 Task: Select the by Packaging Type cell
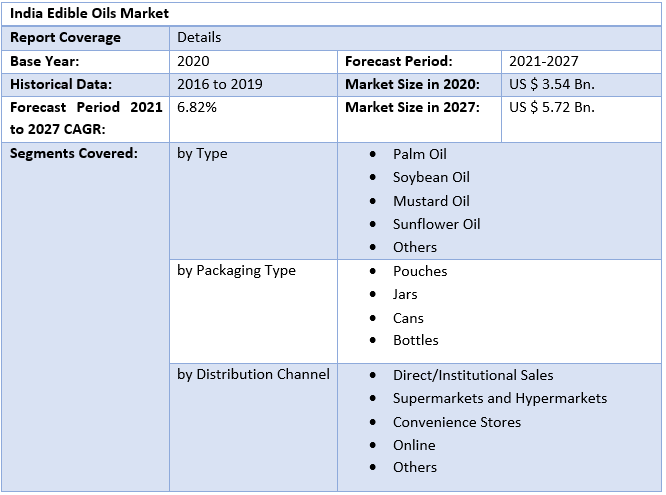click(236, 271)
